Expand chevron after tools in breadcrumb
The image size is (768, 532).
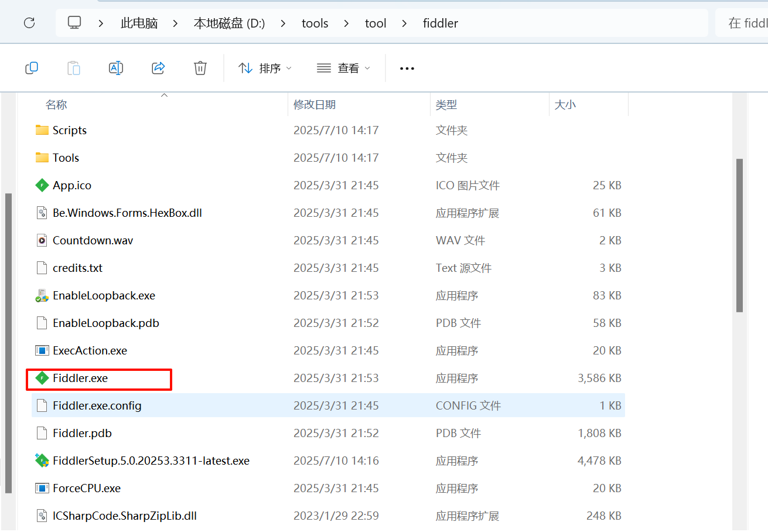[x=347, y=23]
